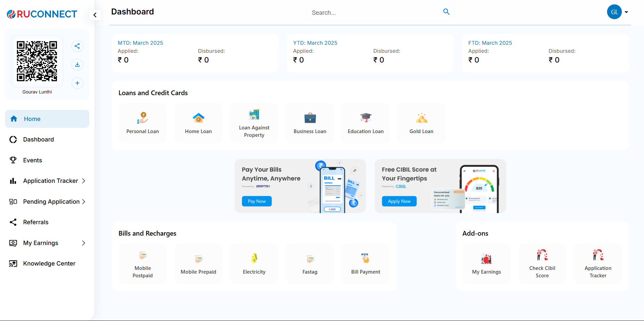
Task: Download the QR code
Action: (x=77, y=65)
